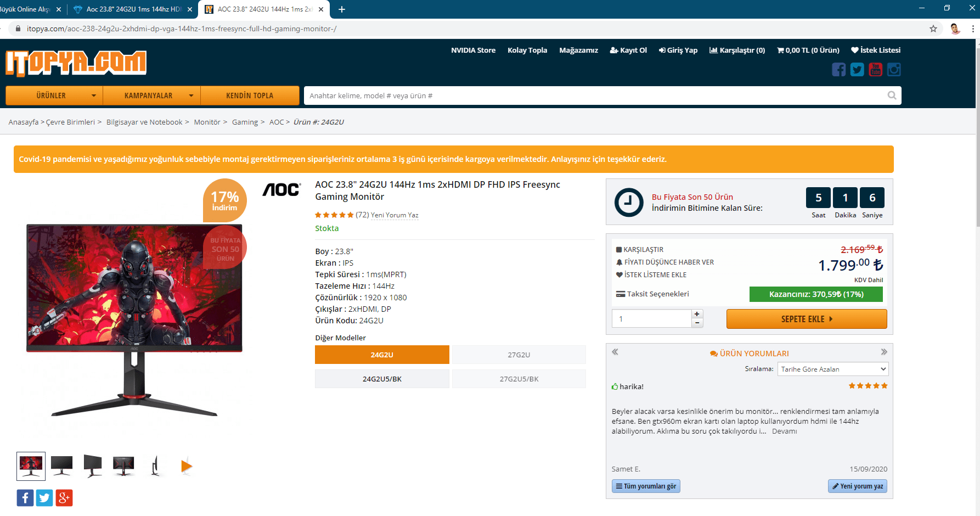Open Taksit Seçenekleri installment options
This screenshot has height=516, width=980.
click(652, 294)
